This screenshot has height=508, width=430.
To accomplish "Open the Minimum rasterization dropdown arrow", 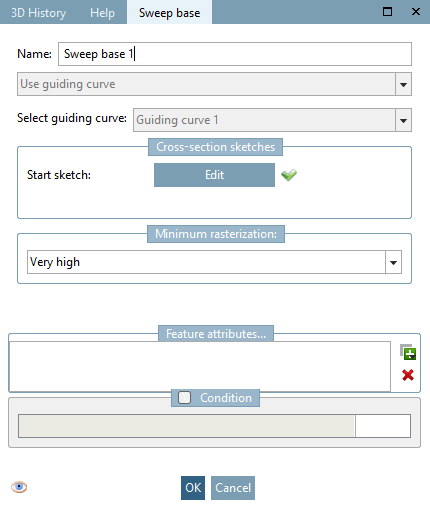I will tap(393, 262).
